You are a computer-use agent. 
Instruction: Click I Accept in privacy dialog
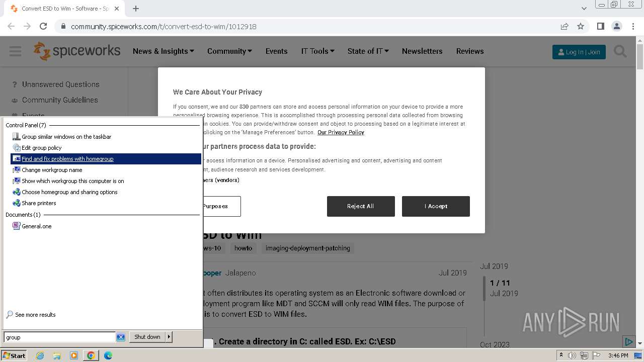(436, 206)
